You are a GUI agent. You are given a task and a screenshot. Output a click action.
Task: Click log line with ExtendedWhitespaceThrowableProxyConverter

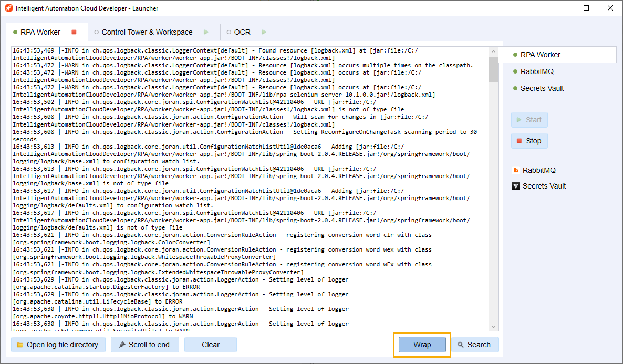click(158, 272)
